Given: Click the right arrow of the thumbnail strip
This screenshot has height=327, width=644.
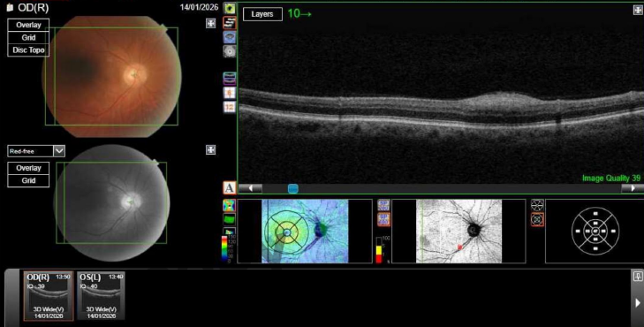Looking at the screenshot, I should [x=638, y=303].
